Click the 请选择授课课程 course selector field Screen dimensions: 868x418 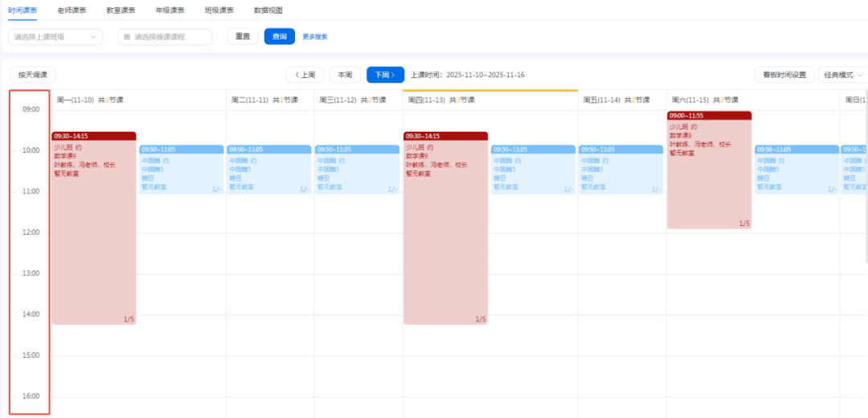[x=165, y=37]
